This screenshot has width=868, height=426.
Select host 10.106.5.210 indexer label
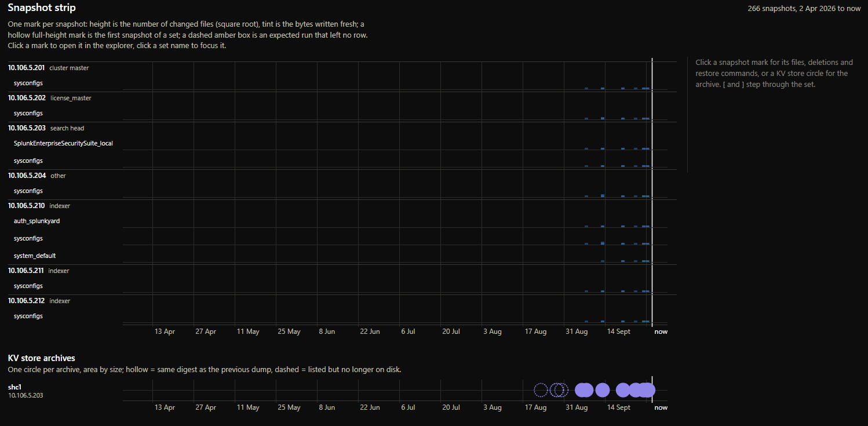click(39, 206)
